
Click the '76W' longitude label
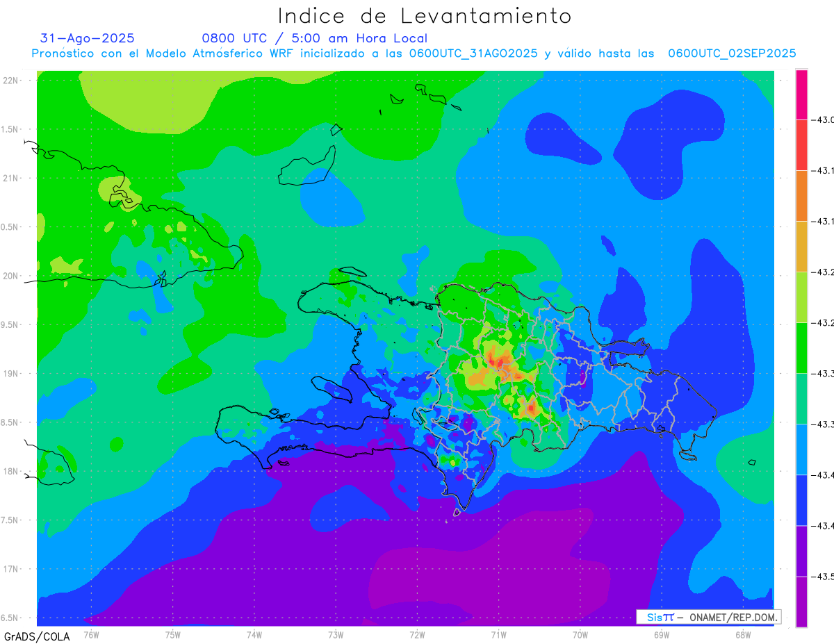pos(91,634)
